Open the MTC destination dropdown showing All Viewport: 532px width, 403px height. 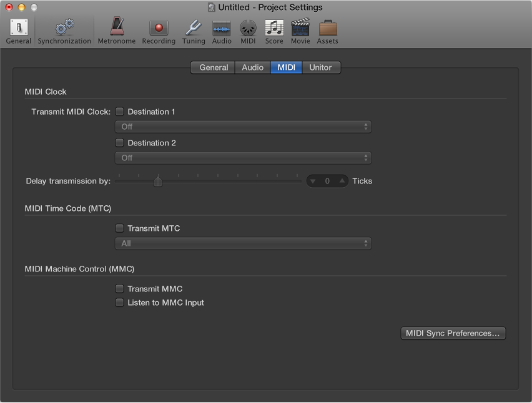pos(242,243)
